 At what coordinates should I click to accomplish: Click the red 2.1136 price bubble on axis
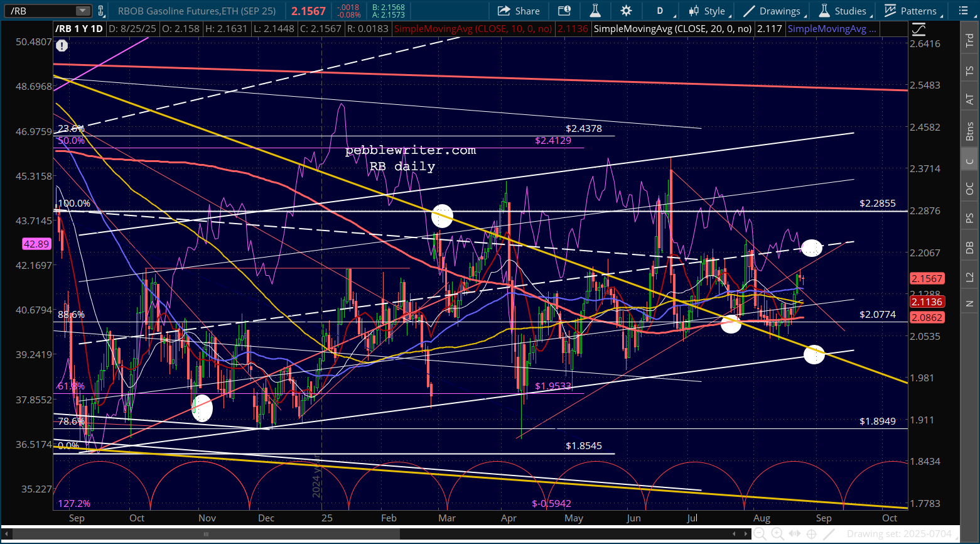click(927, 302)
